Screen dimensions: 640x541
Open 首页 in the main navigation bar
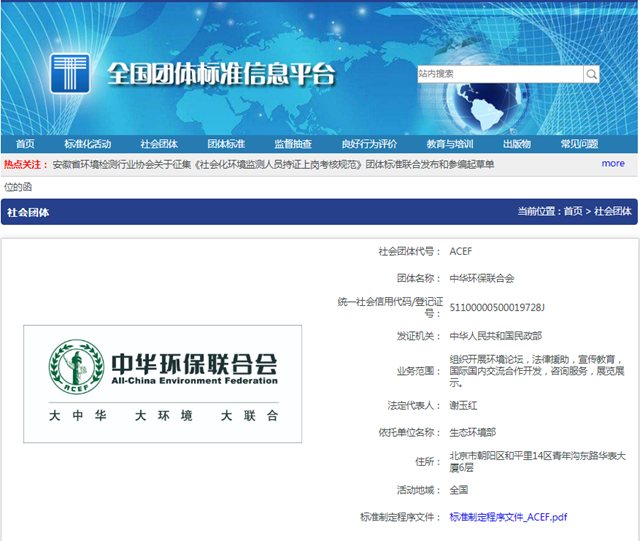coord(25,144)
